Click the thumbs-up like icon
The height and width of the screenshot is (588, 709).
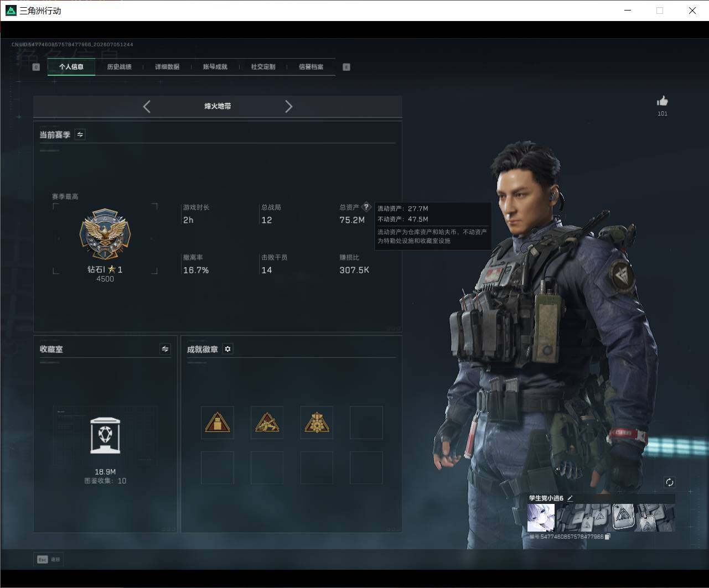[x=663, y=101]
